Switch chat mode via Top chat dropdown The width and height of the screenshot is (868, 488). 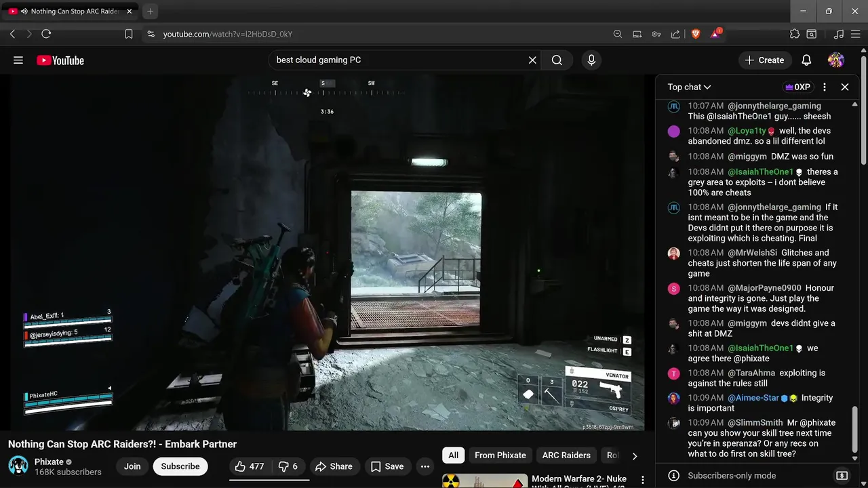(x=689, y=87)
